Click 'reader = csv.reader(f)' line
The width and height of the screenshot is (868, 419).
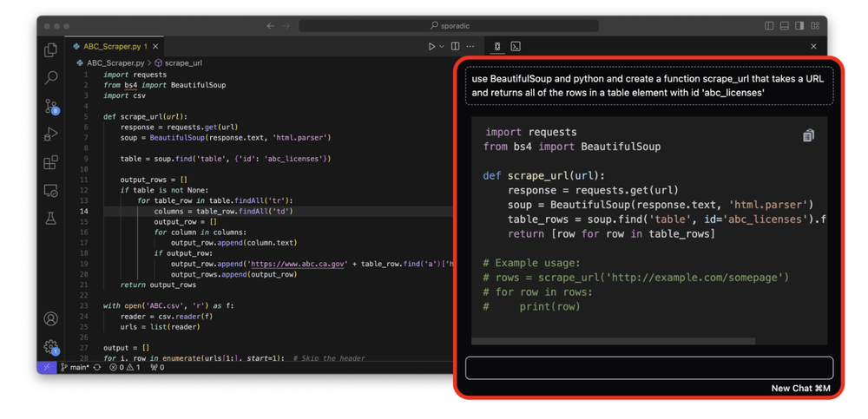(167, 317)
